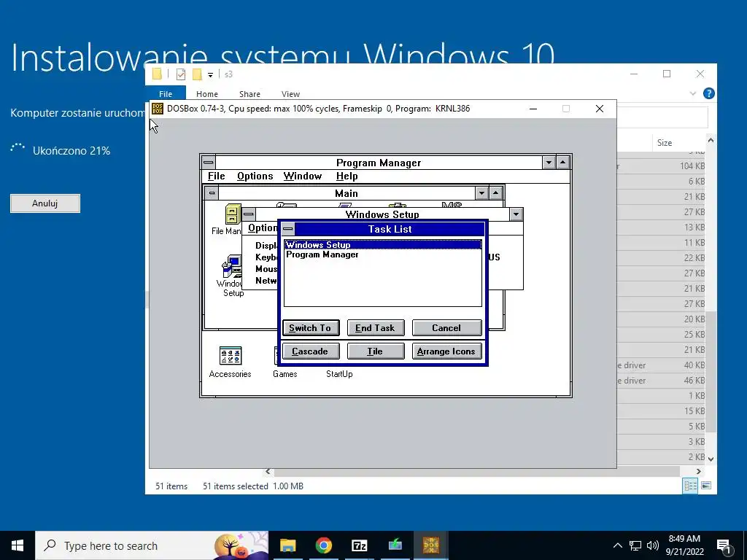Image resolution: width=747 pixels, height=560 pixels.
Task: Click the Size column header
Action: 665,142
